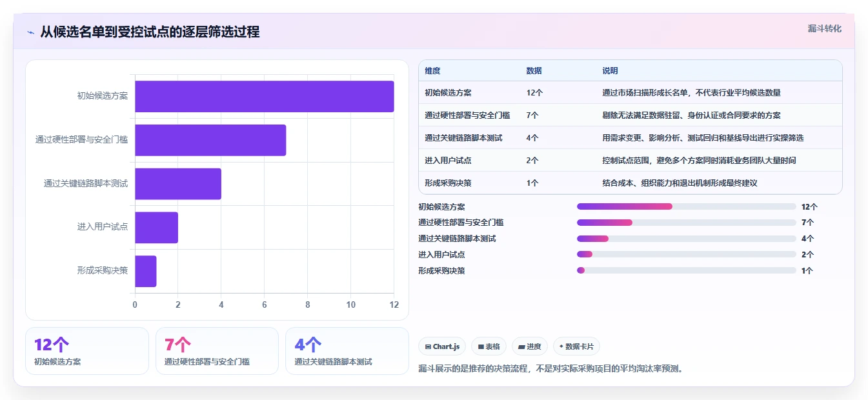Click the 通过硬性部署与安全门槛 progress bar
Viewport: 868px width, 400px height.
[x=686, y=223]
